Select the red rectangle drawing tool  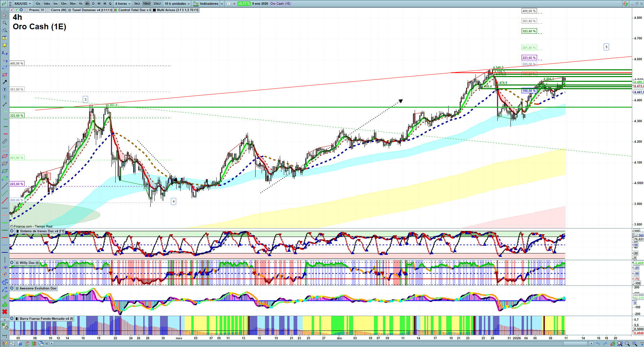(5, 75)
